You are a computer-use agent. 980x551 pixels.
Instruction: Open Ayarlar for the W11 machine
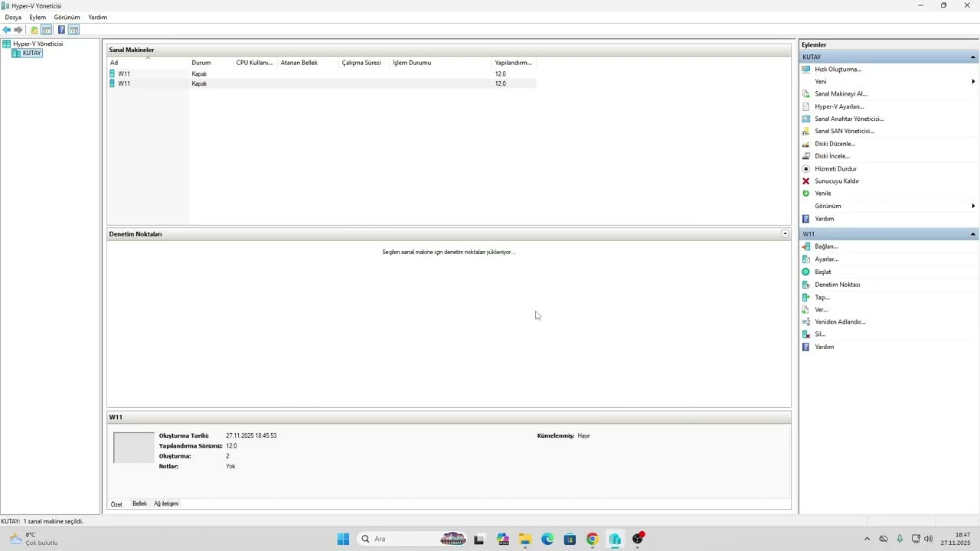pos(826,259)
